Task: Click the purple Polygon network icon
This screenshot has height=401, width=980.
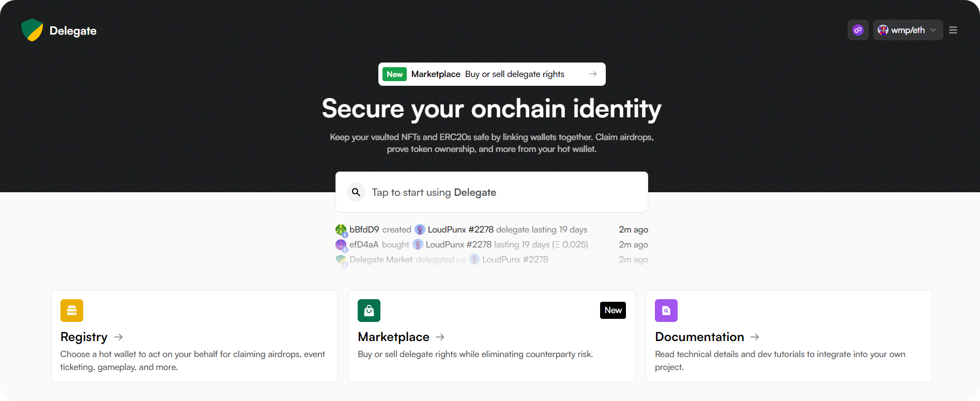Action: pos(858,30)
